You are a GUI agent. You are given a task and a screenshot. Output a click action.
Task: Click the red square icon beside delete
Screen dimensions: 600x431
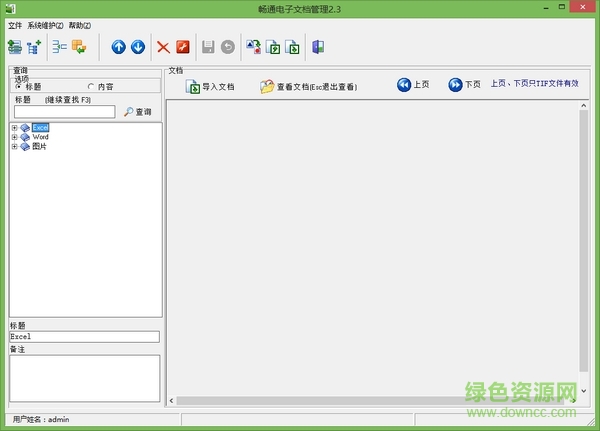182,47
